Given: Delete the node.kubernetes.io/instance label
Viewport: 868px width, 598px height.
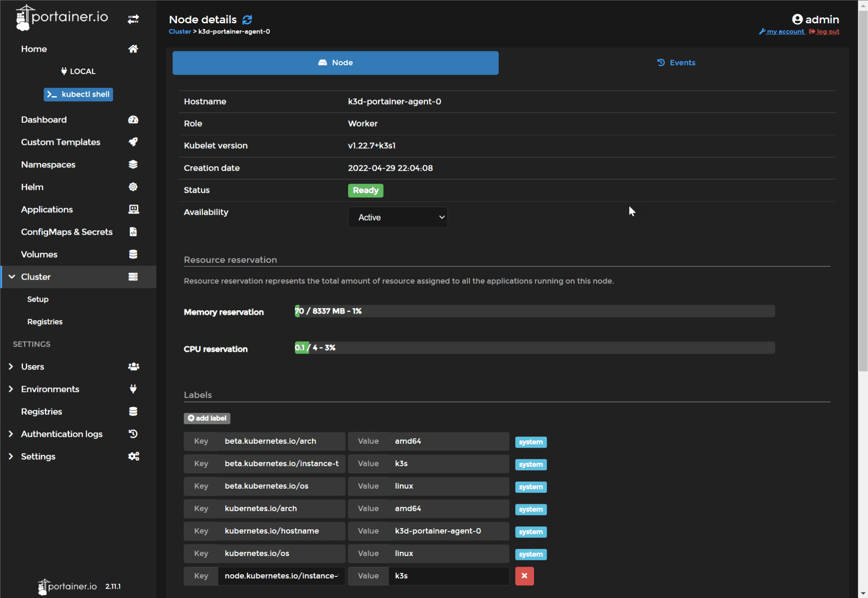Looking at the screenshot, I should [524, 576].
